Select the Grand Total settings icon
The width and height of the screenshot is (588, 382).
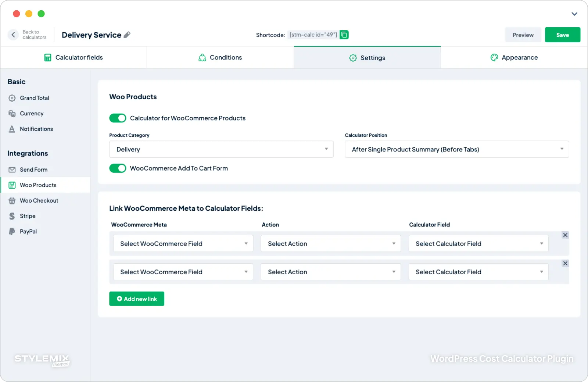[x=12, y=98]
